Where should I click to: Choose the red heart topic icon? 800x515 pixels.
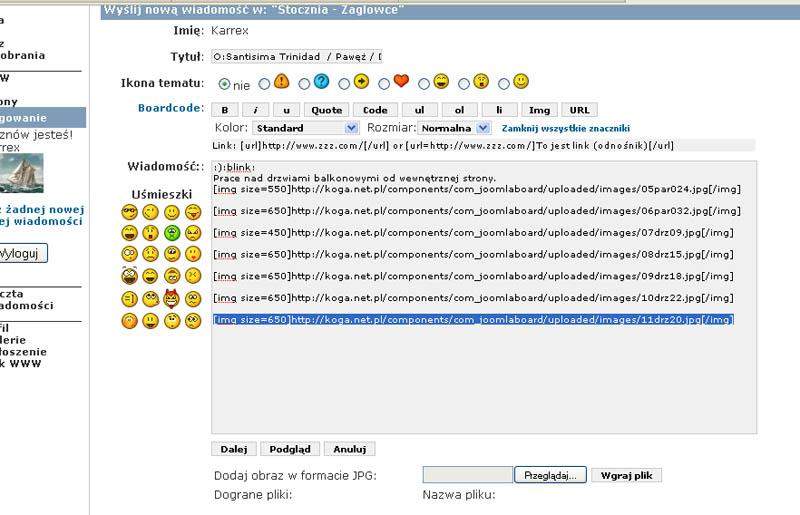click(x=401, y=82)
